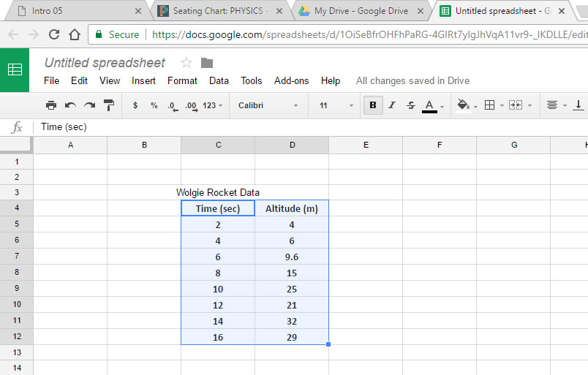Click the Untitled spreadsheet title

click(x=105, y=63)
